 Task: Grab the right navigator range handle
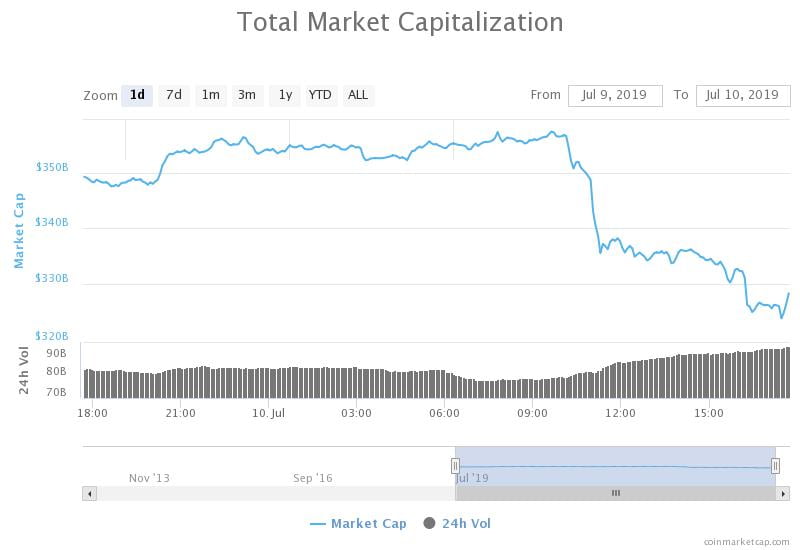point(776,466)
